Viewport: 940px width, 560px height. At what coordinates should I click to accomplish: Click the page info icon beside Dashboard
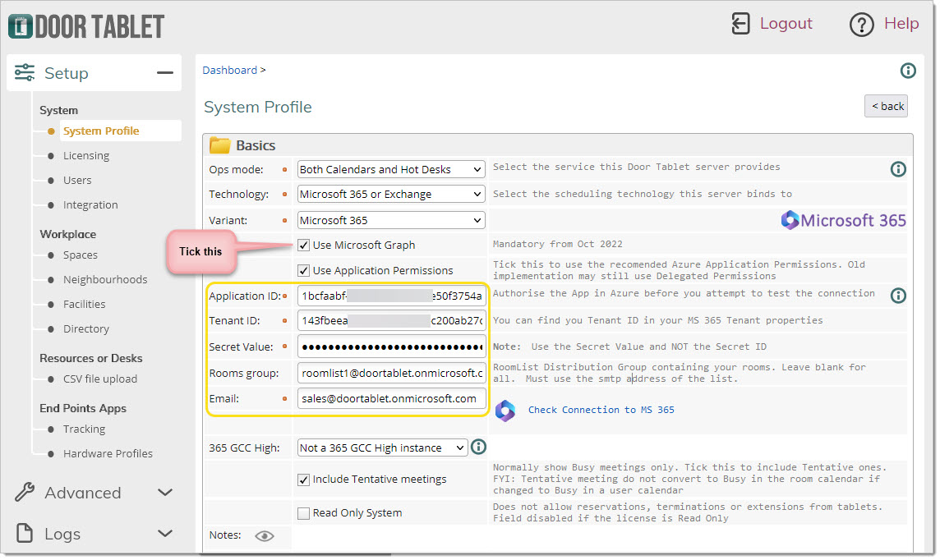[908, 71]
